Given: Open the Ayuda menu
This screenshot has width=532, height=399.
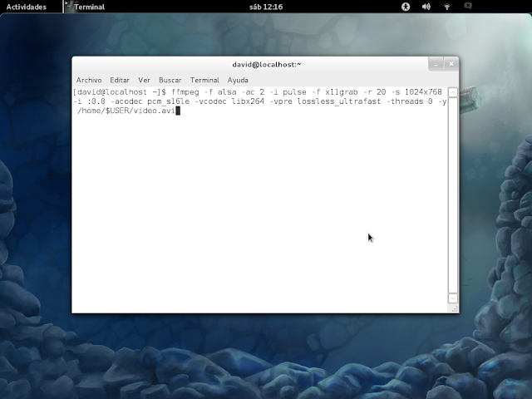Looking at the screenshot, I should pos(238,80).
